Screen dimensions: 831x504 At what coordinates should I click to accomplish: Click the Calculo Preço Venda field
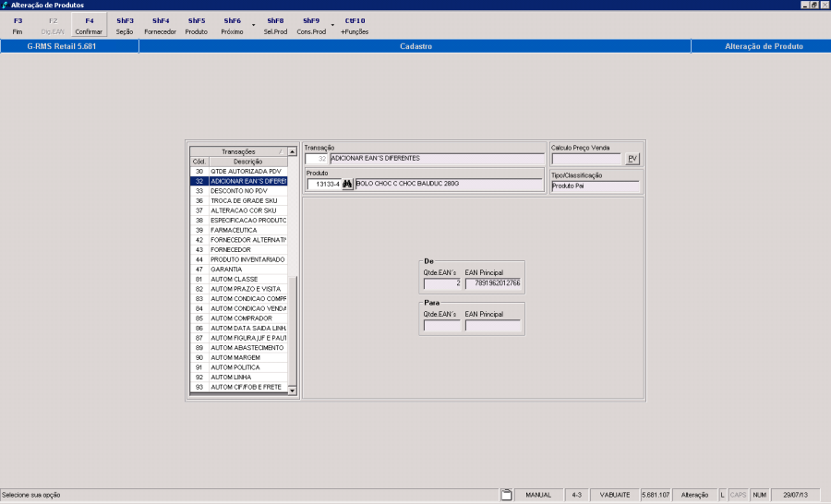click(x=586, y=159)
